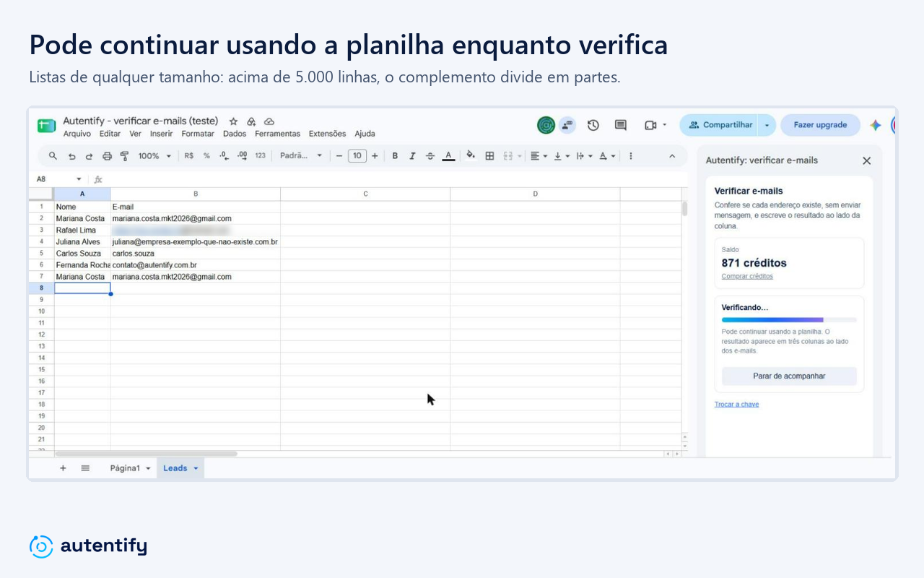Redo the last action
Image resolution: width=924 pixels, height=578 pixels.
[89, 156]
